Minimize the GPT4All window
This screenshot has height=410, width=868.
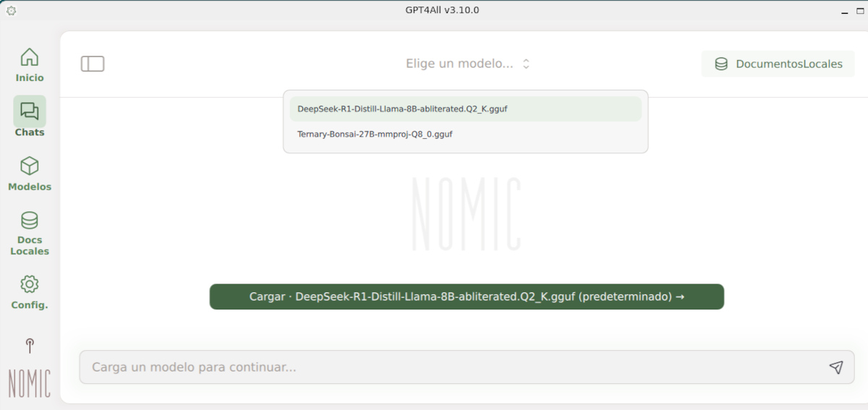point(846,12)
